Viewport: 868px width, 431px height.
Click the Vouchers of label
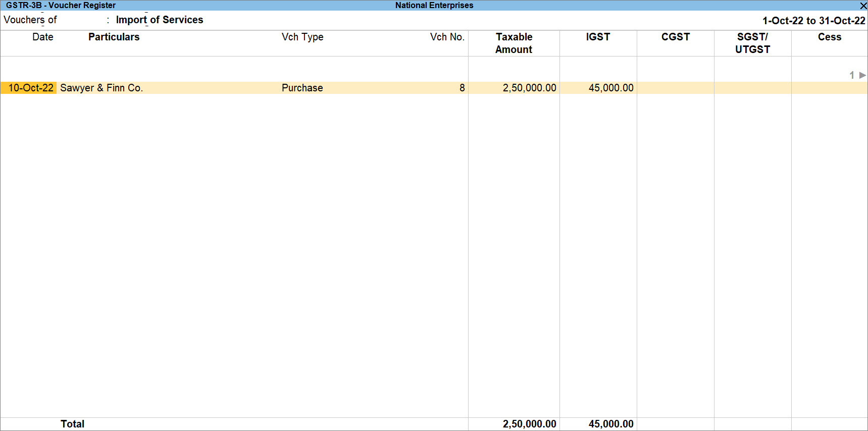[x=30, y=20]
